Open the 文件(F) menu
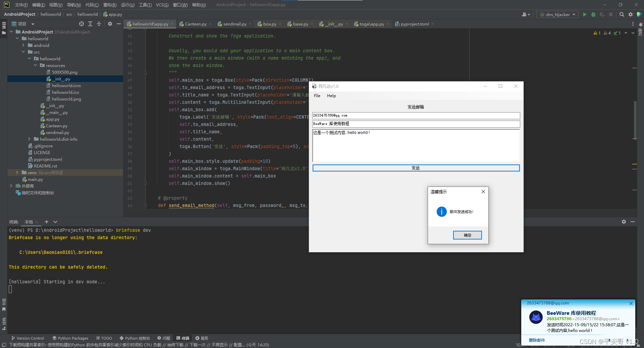This screenshot has height=348, width=644. click(x=21, y=5)
